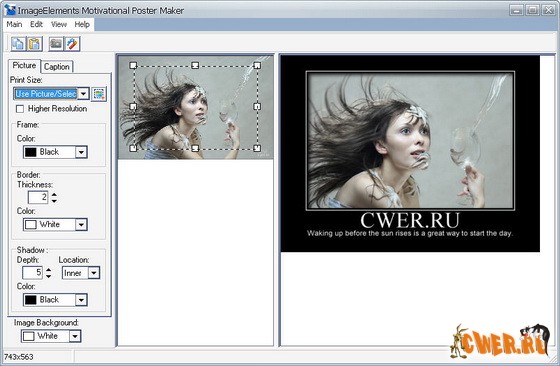Screen dimensions: 560x366
Task: Open the Main menu
Action: pos(14,24)
